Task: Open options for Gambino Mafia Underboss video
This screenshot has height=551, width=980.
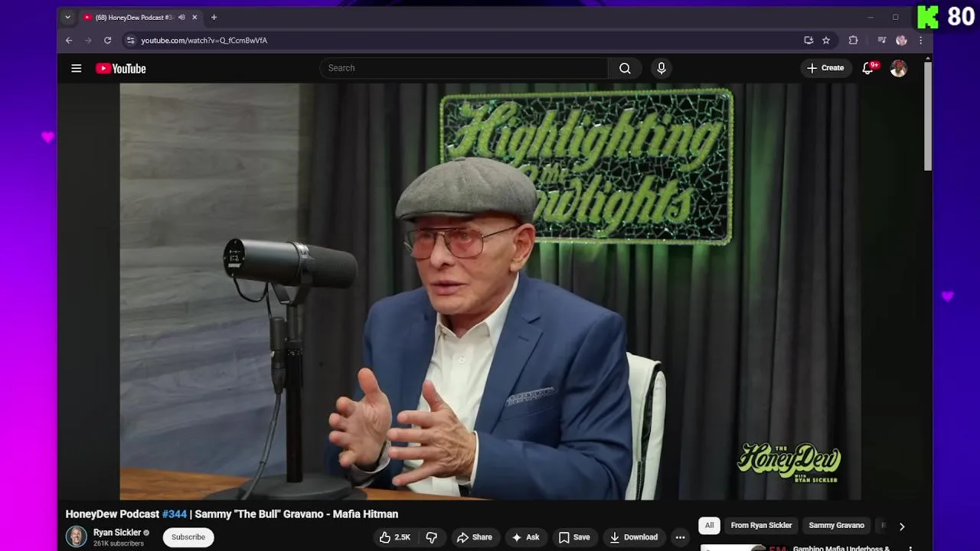Action: 910,548
